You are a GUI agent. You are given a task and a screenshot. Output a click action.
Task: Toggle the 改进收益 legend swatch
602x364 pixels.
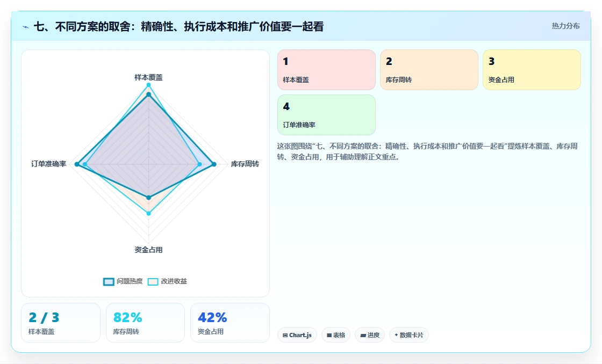click(153, 281)
